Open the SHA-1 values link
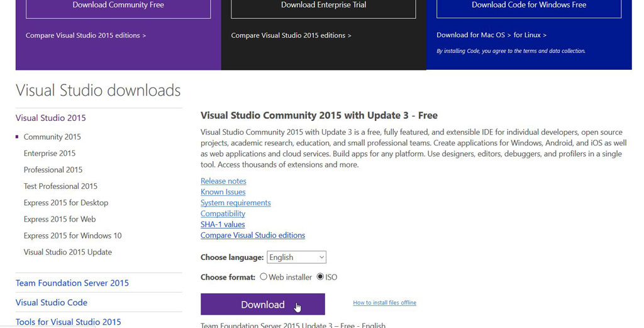644x328 pixels. pos(223,224)
